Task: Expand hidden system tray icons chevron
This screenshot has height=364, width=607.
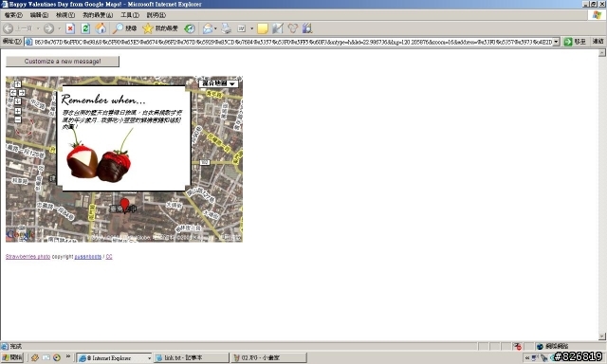Action: (527, 358)
